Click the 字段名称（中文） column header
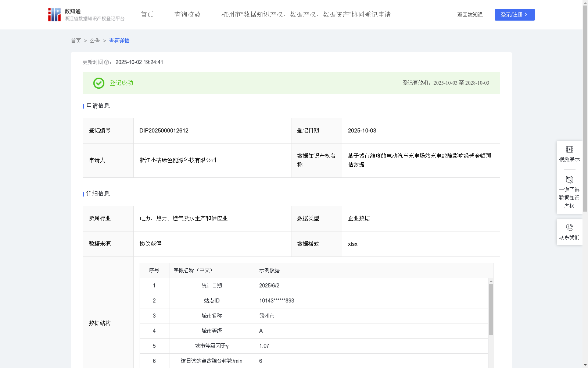The height and width of the screenshot is (368, 588). pos(193,270)
